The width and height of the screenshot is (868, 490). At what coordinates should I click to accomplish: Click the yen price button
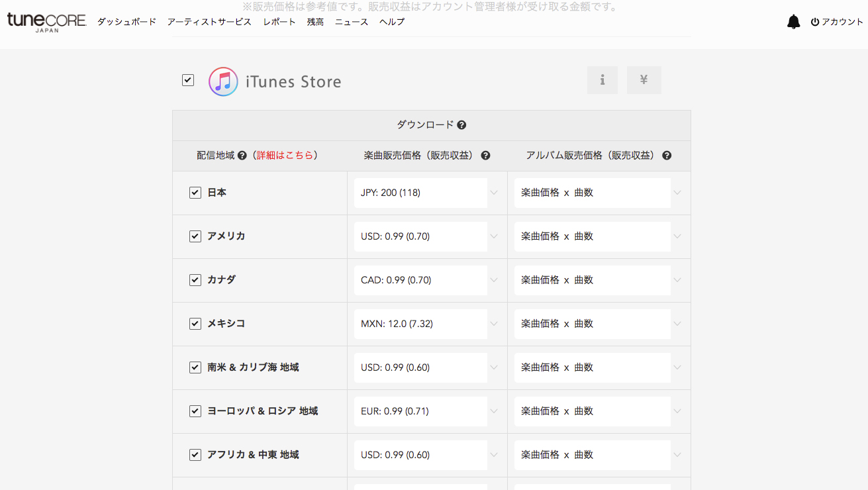644,80
